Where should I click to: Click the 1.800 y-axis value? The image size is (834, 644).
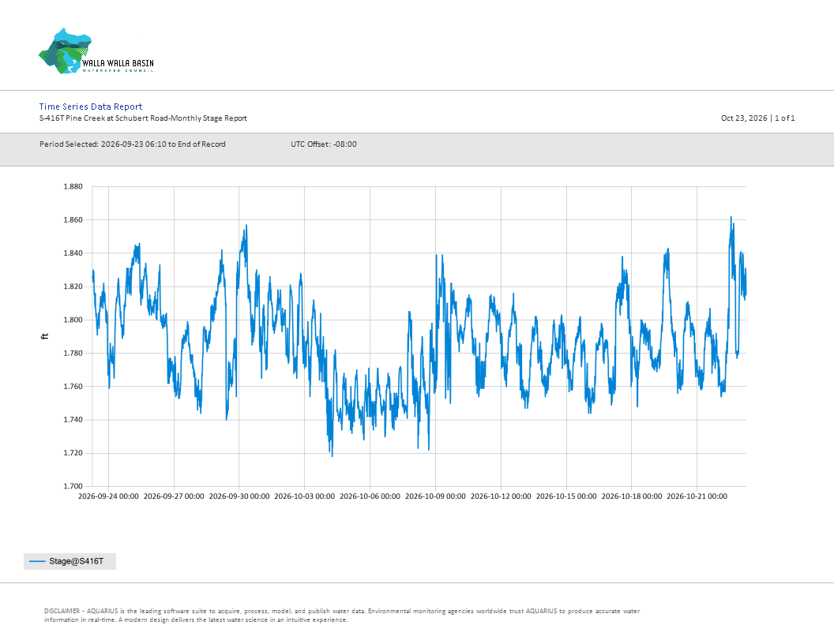(x=73, y=320)
